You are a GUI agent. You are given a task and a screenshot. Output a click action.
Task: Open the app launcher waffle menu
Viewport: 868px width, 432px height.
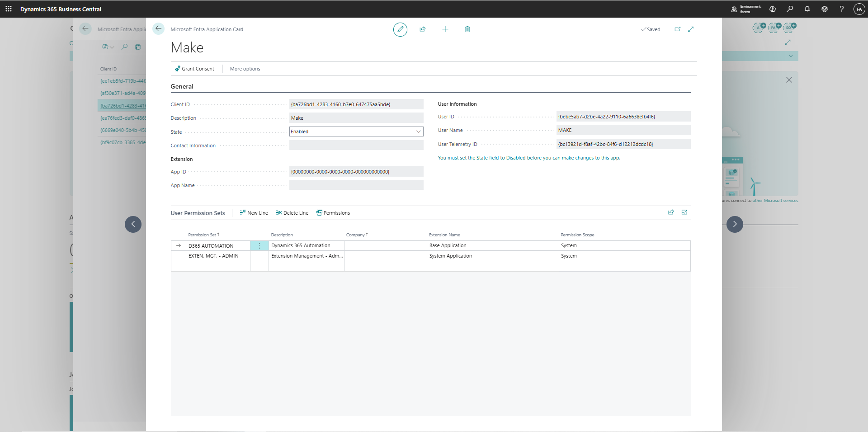click(x=9, y=9)
